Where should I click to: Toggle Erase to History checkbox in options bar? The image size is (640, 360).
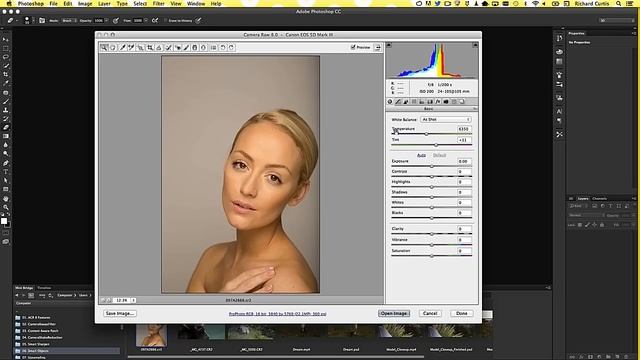pyautogui.click(x=166, y=20)
